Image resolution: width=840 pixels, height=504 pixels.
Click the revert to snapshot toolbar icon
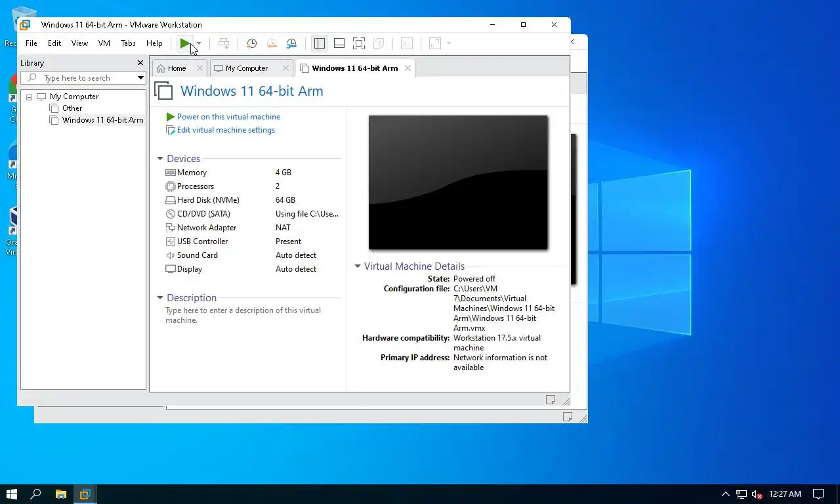tap(272, 43)
